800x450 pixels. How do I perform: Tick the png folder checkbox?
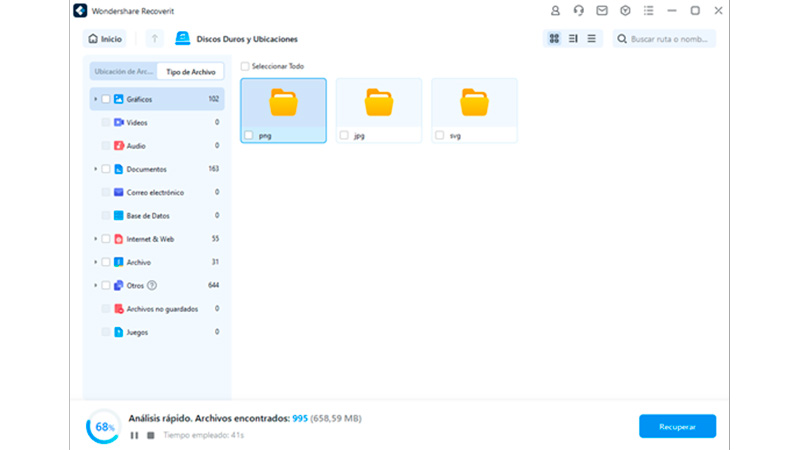(249, 134)
